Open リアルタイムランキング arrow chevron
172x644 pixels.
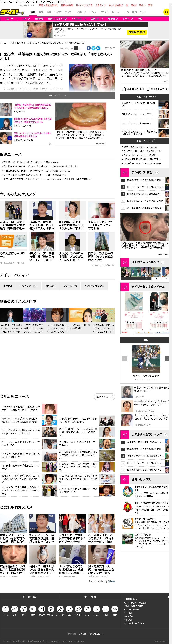(x=165, y=434)
